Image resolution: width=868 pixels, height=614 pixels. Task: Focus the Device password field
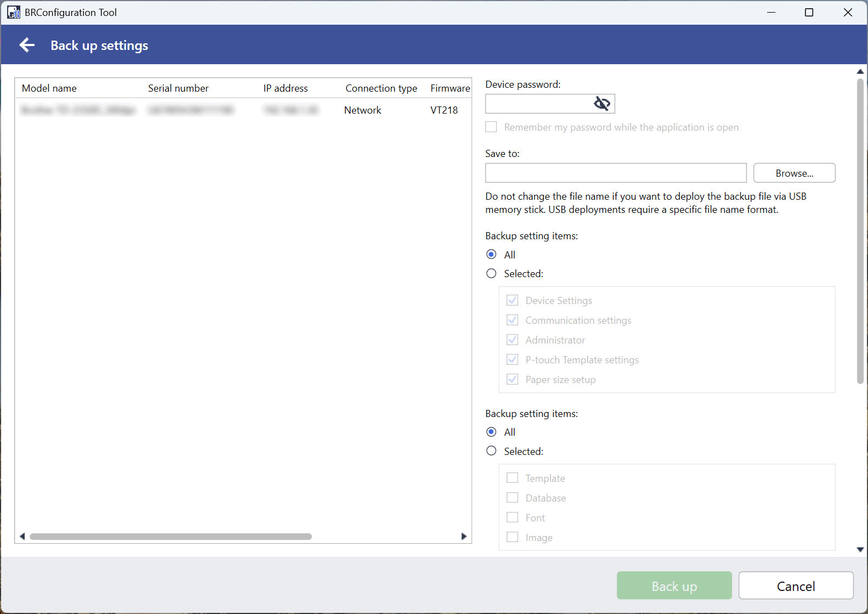point(538,104)
